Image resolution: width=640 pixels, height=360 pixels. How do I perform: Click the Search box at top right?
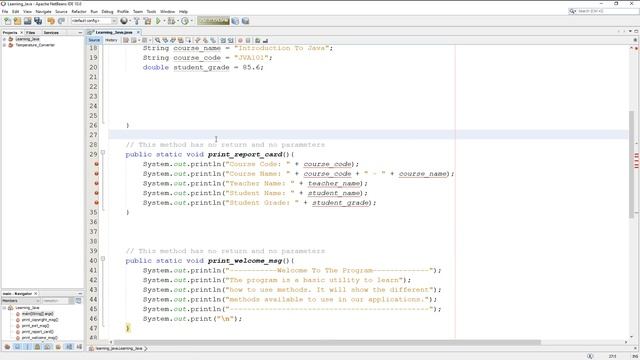[x=604, y=11]
